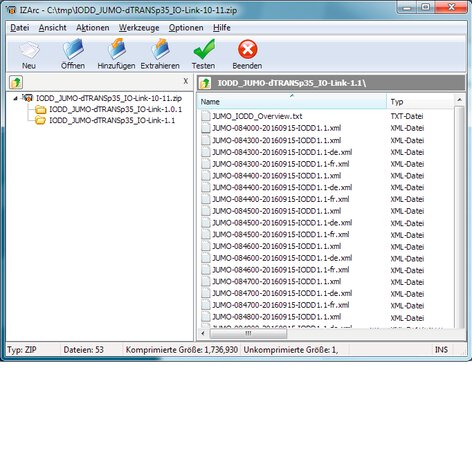
Task: Click the Komprimierte Größe status entry
Action: 182,350
